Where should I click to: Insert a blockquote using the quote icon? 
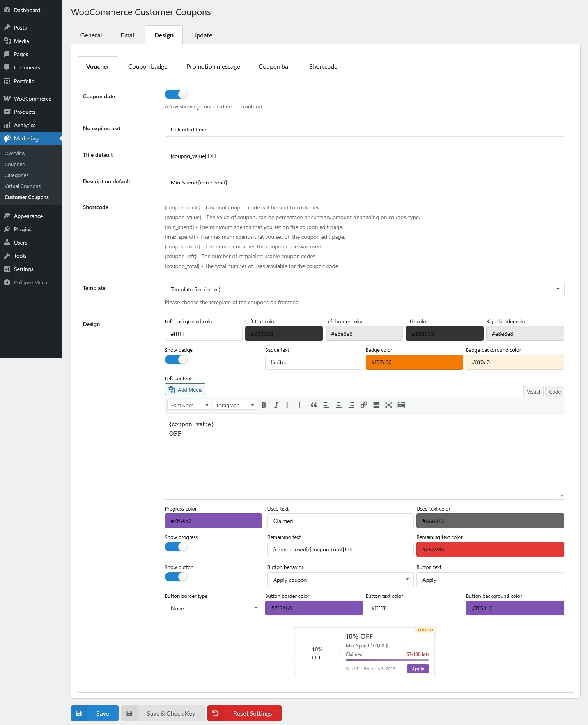(x=313, y=405)
